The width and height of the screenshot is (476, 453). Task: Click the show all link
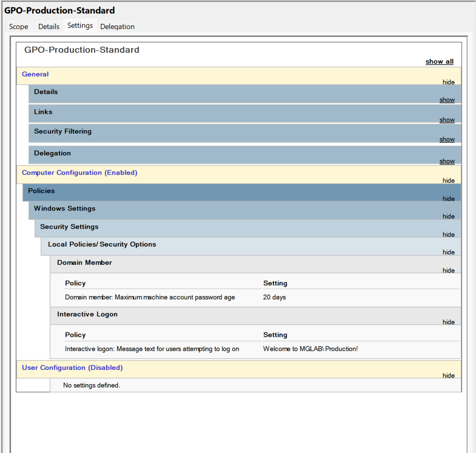439,61
